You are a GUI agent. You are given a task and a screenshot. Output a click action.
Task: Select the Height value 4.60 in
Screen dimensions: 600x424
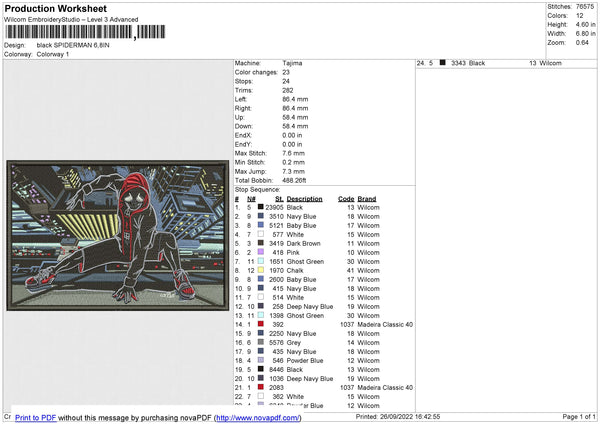point(585,24)
